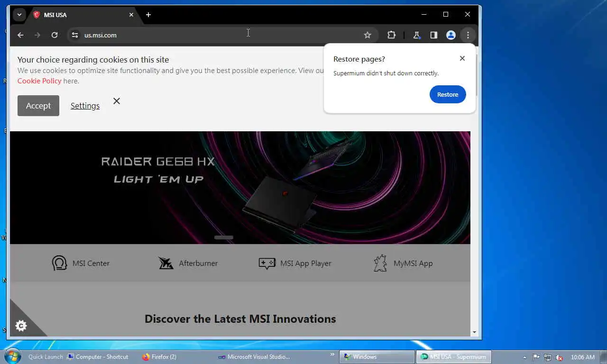Reload the us.msi.com page

(55, 35)
